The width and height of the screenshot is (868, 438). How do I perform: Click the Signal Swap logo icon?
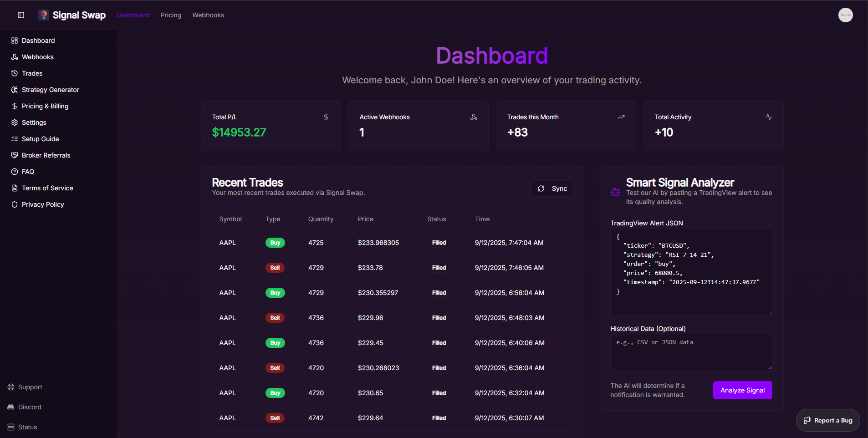[44, 15]
